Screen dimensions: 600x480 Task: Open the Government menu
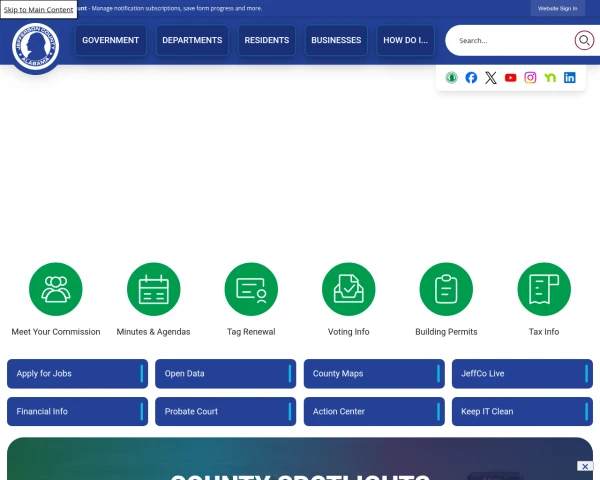click(111, 40)
